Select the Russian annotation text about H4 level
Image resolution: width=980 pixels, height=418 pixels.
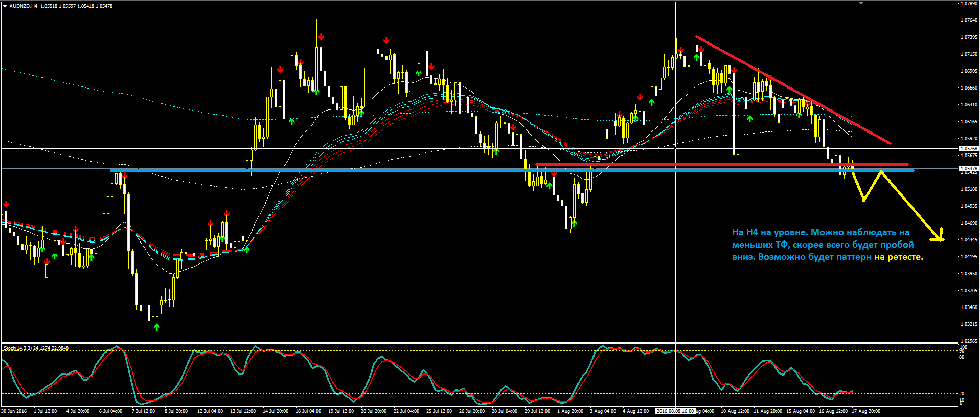[827, 245]
